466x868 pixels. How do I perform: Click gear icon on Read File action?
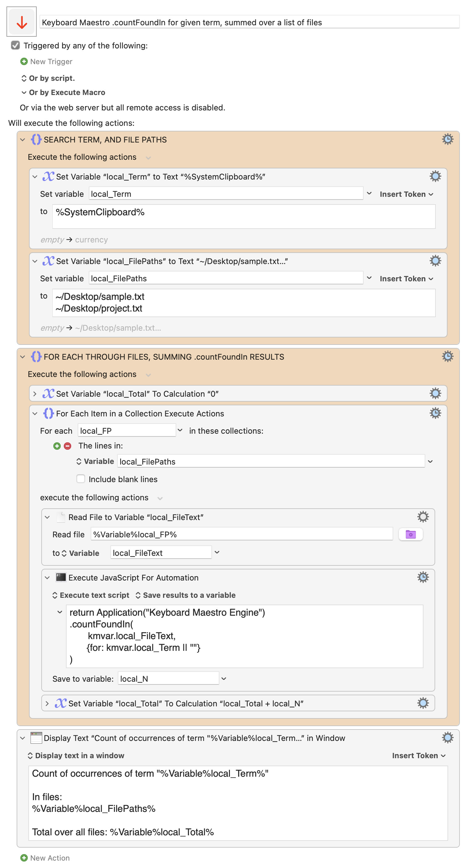click(x=423, y=517)
